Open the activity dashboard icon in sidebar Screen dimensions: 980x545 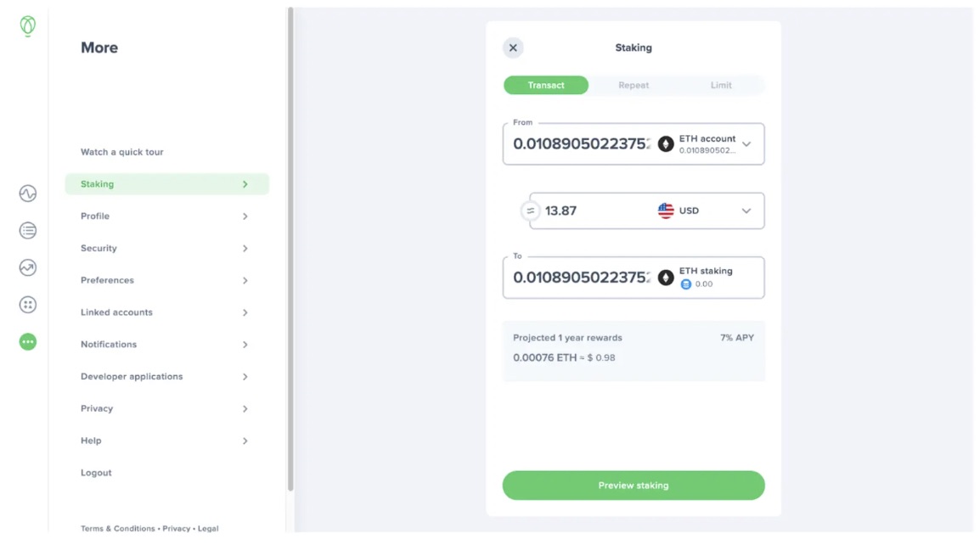[26, 193]
